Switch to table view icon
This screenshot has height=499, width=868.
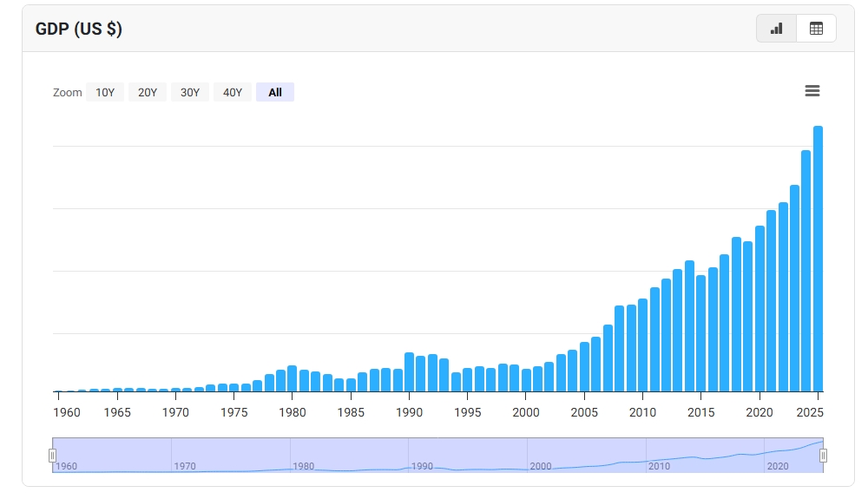tap(816, 29)
